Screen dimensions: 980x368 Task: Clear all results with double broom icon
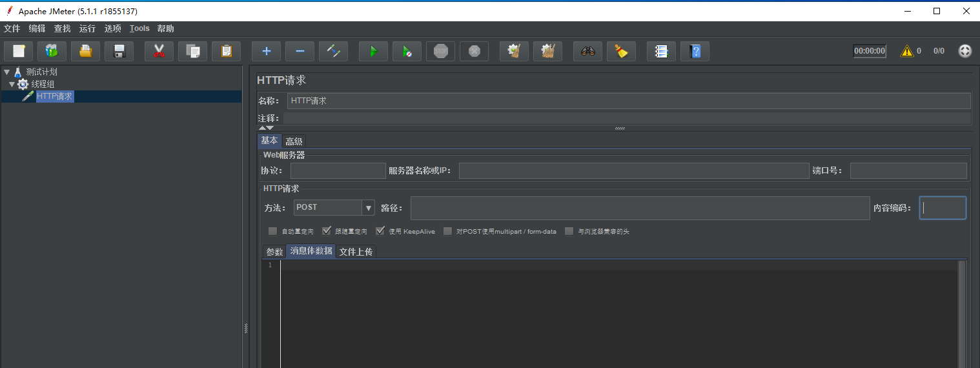tap(547, 51)
